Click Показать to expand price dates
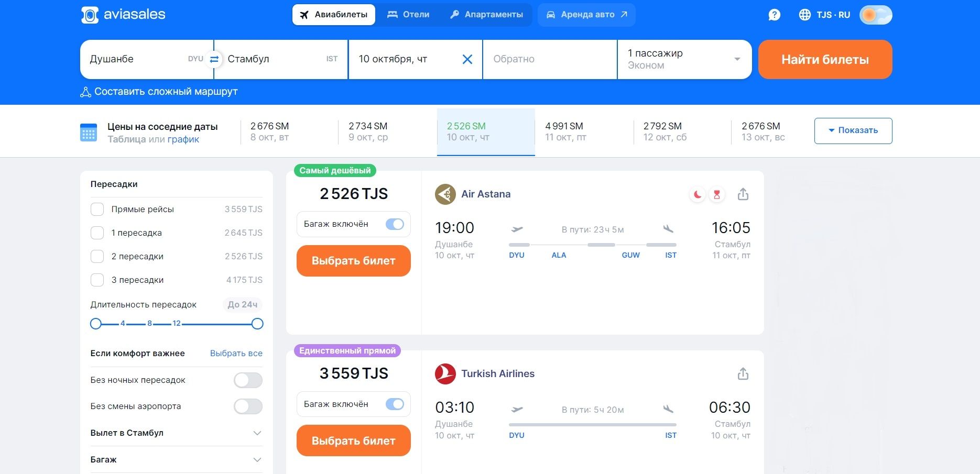 (x=853, y=131)
